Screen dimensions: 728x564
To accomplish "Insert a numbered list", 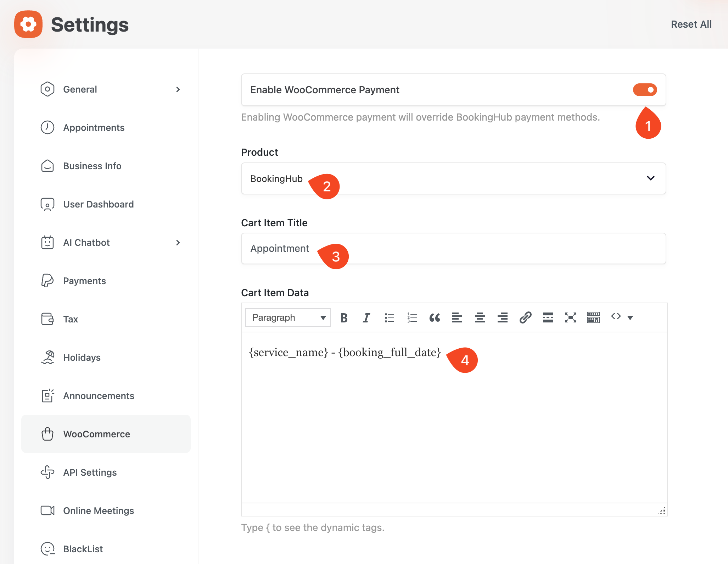I will pos(412,317).
